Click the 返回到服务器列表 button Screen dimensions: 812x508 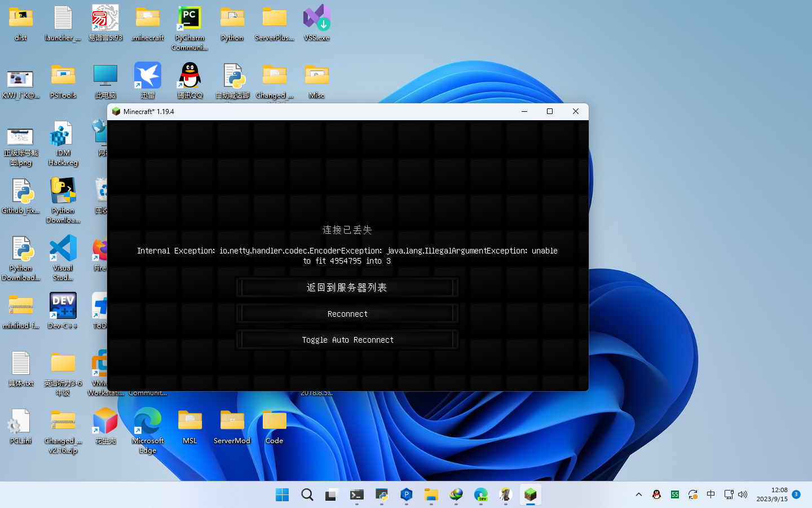pyautogui.click(x=347, y=287)
